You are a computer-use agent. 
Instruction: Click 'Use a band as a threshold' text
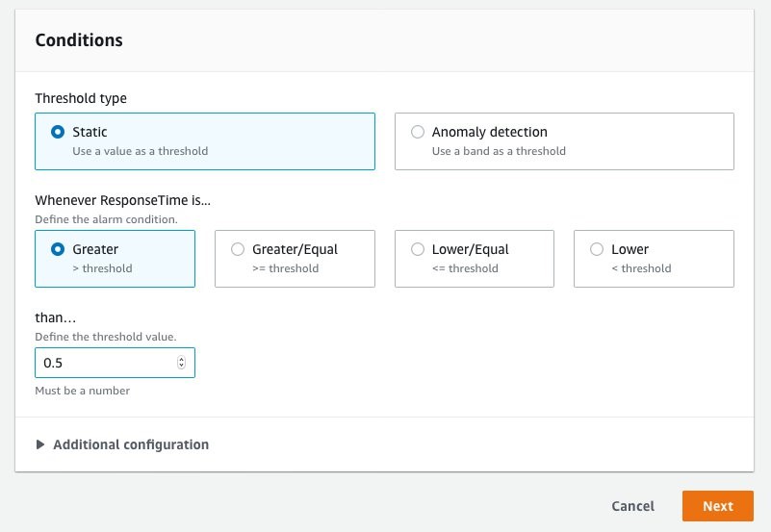[x=499, y=151]
